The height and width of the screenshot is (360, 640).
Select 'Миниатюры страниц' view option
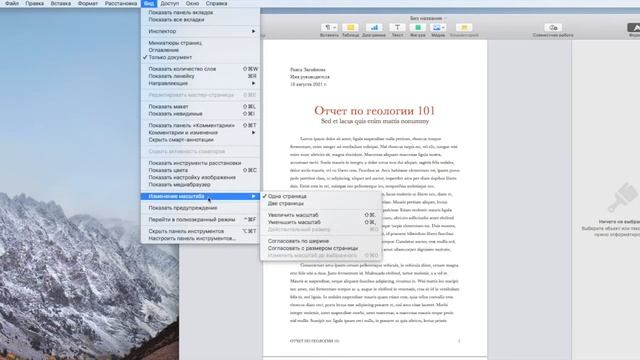(200, 43)
